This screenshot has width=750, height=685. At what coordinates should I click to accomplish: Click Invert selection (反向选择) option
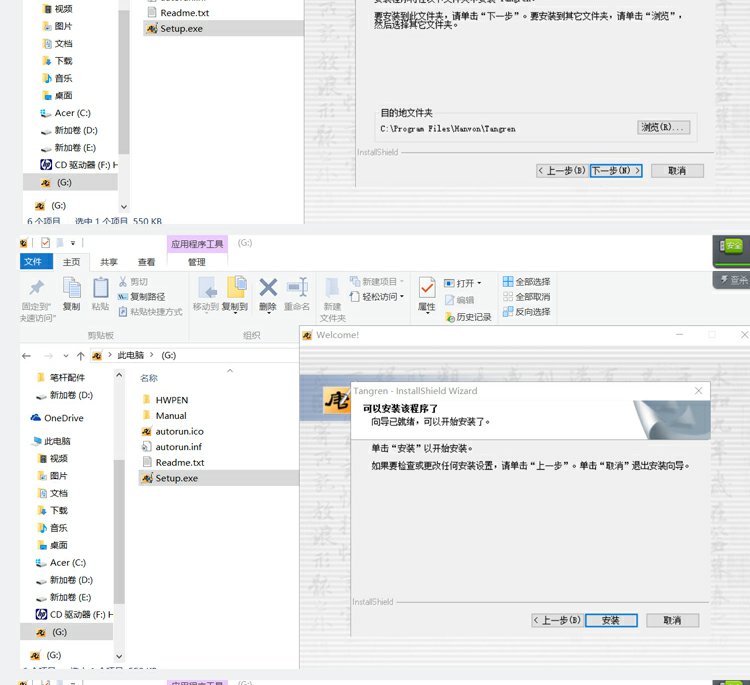[x=526, y=312]
